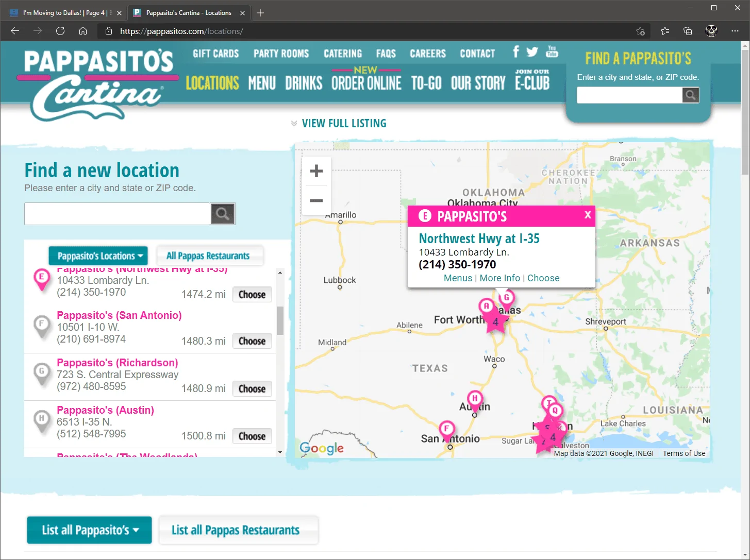The height and width of the screenshot is (560, 750).
Task: Open Pappasito's (Austin) link
Action: tap(106, 410)
